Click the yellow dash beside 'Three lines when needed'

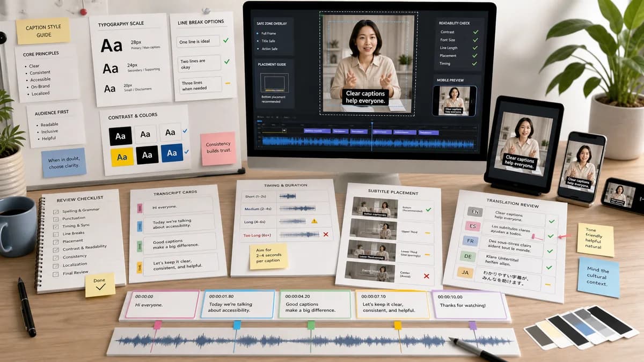click(x=227, y=84)
